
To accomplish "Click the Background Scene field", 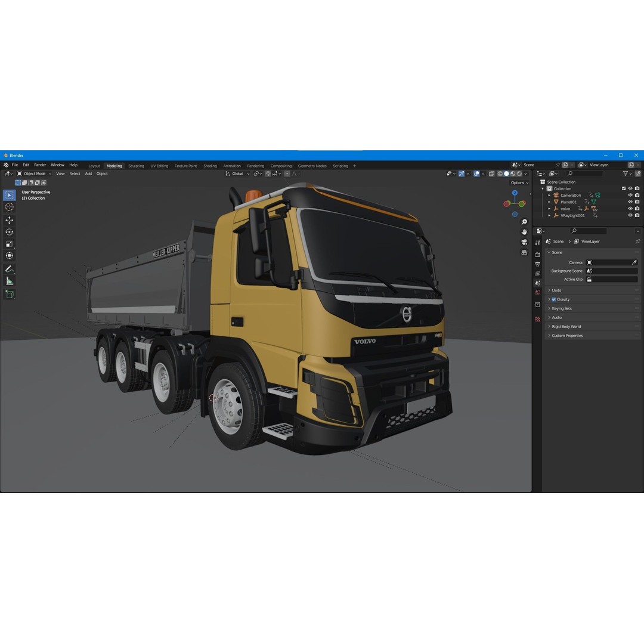I will click(612, 271).
